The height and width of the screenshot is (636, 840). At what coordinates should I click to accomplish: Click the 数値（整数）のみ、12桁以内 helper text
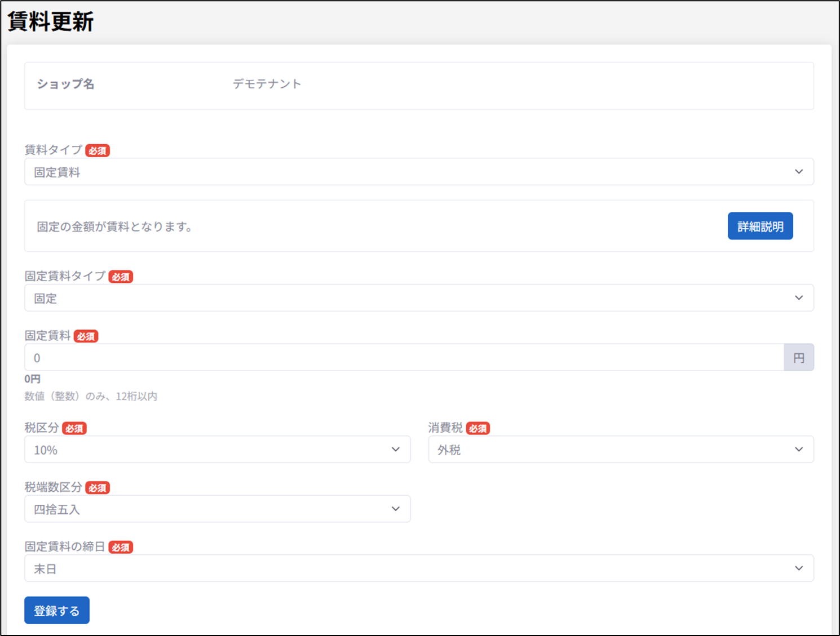point(91,397)
